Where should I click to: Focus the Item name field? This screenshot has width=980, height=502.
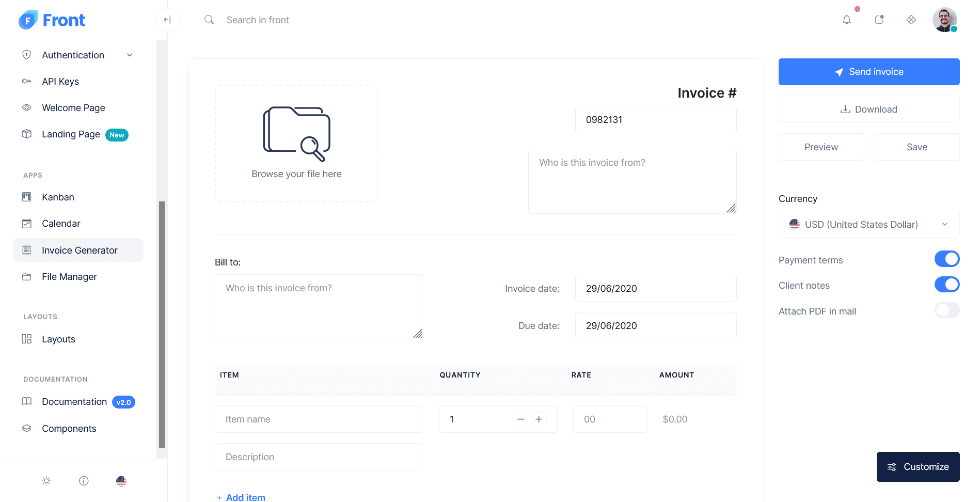[319, 419]
